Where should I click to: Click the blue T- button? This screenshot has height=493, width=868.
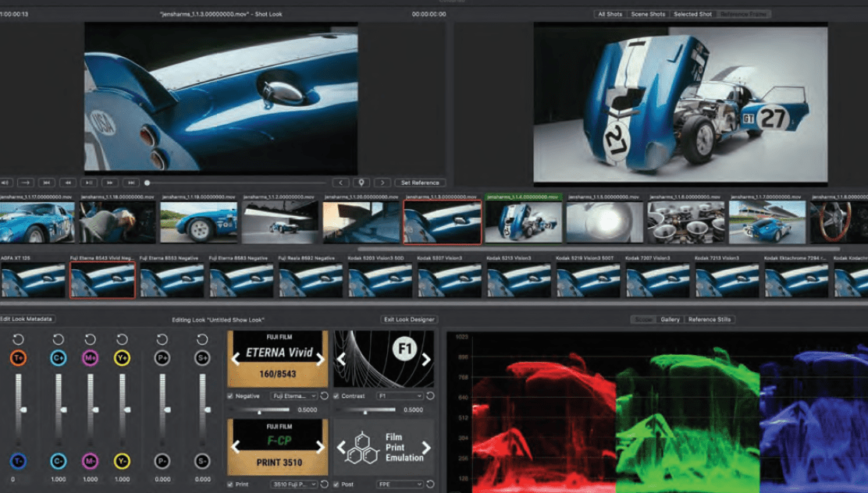click(18, 461)
